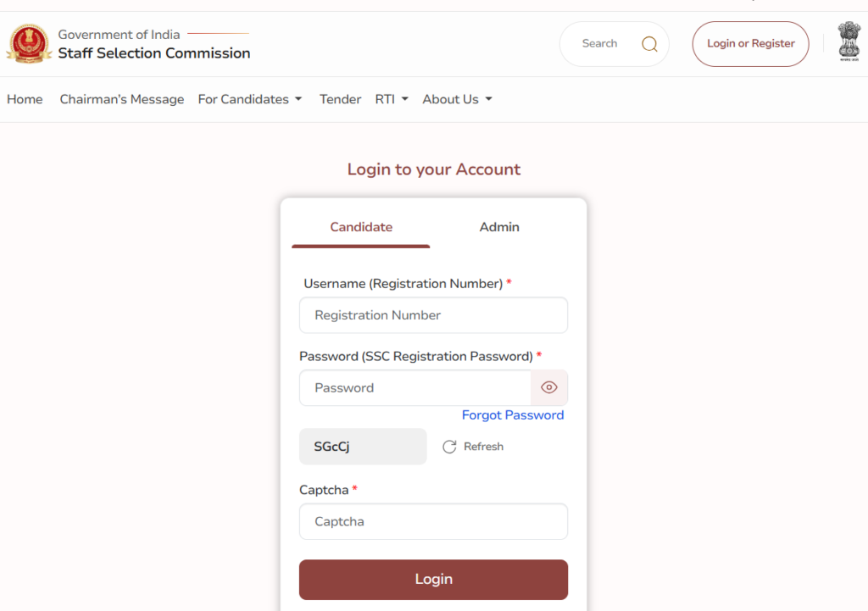Switch to the Admin tab
The height and width of the screenshot is (611, 868).
499,227
